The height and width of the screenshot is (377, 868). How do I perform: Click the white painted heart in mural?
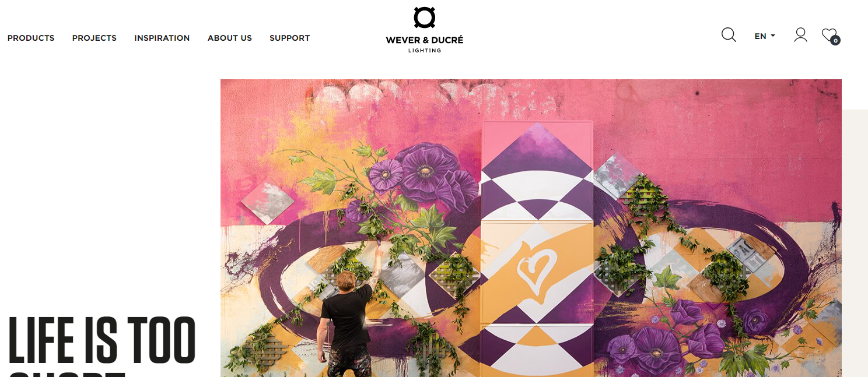click(x=537, y=274)
